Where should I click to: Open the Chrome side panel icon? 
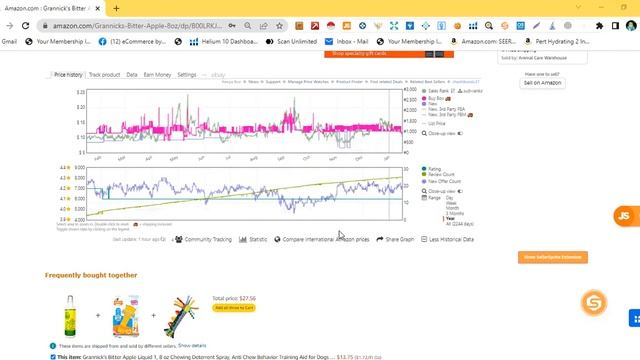point(615,26)
